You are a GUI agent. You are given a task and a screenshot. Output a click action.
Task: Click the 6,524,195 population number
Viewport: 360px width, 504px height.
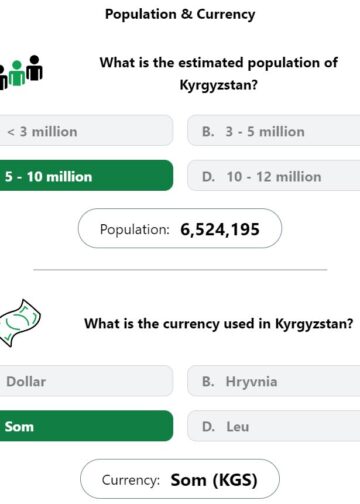click(x=220, y=229)
